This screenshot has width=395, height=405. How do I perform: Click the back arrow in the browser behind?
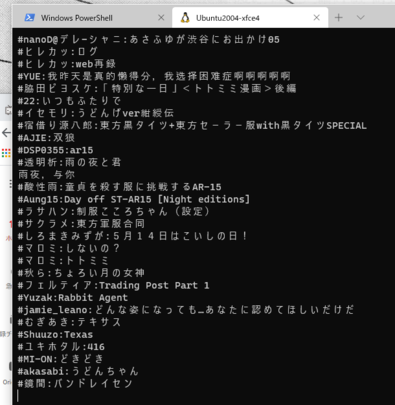point(6,133)
